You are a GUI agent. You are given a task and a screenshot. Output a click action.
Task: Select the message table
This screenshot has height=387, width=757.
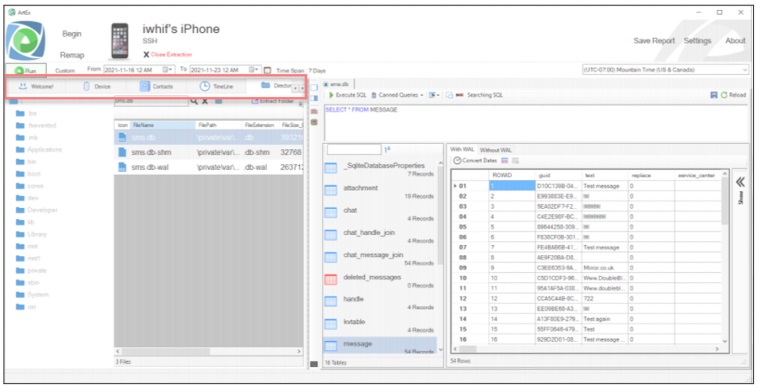[380, 345]
